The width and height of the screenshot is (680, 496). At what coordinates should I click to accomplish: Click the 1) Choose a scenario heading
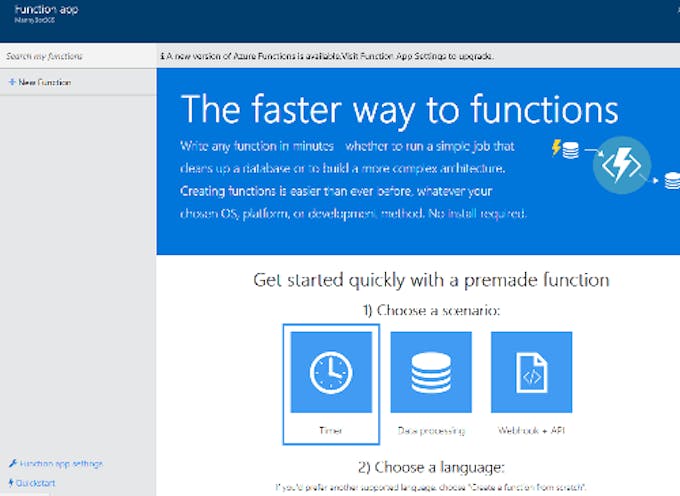click(432, 310)
